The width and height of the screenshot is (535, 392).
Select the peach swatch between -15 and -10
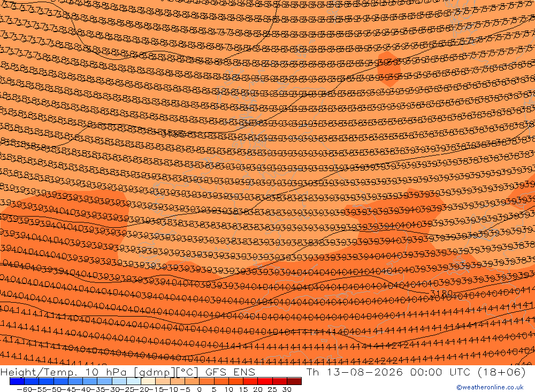(x=163, y=381)
